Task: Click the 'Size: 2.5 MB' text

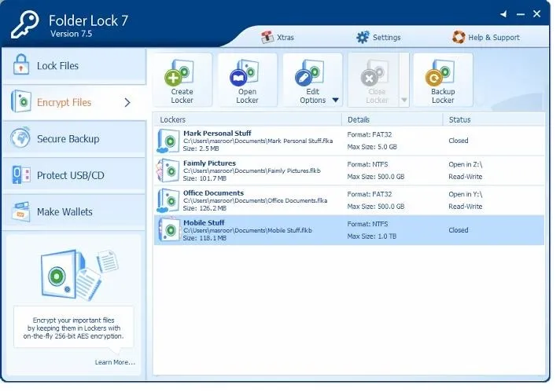Action: (201, 148)
